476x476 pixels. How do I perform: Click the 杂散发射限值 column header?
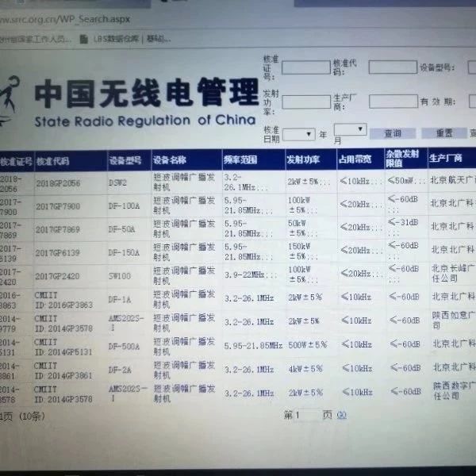(402, 159)
